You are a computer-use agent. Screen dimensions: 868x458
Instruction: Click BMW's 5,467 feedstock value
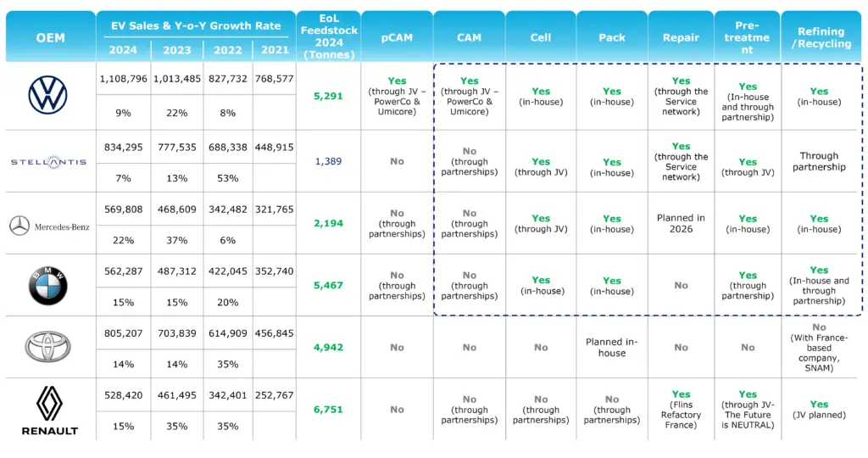(x=328, y=285)
